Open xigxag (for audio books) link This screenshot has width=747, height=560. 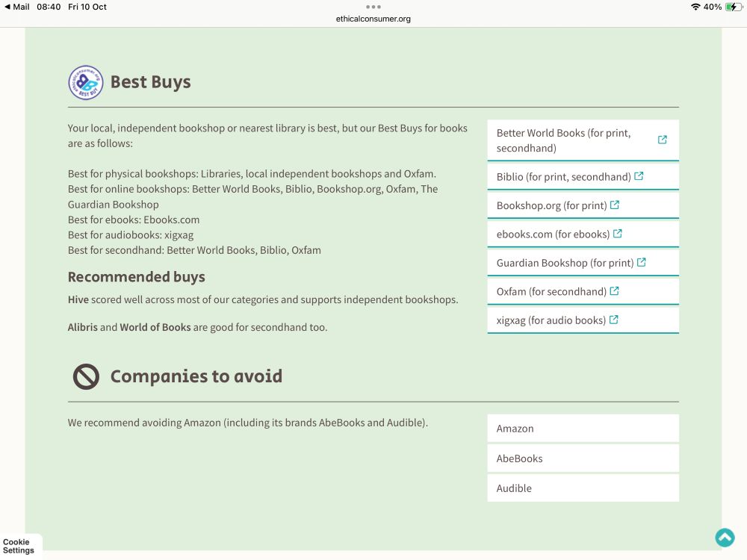pyautogui.click(x=583, y=320)
